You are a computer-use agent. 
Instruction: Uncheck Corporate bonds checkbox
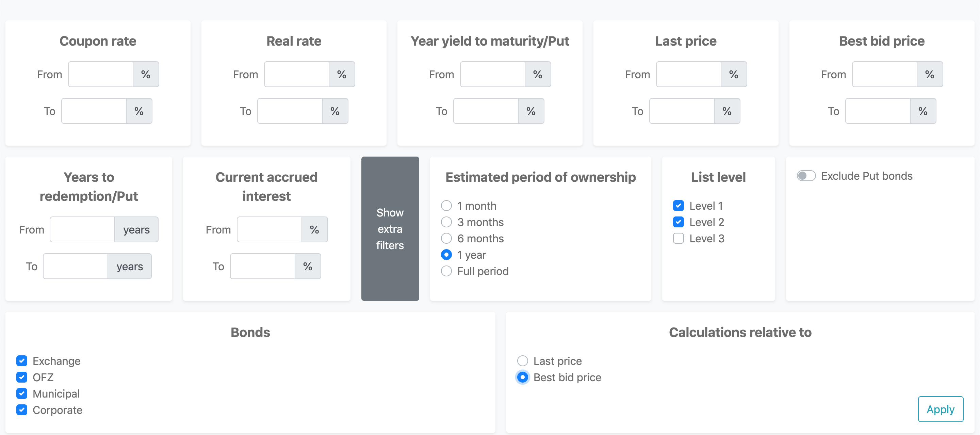pyautogui.click(x=22, y=410)
